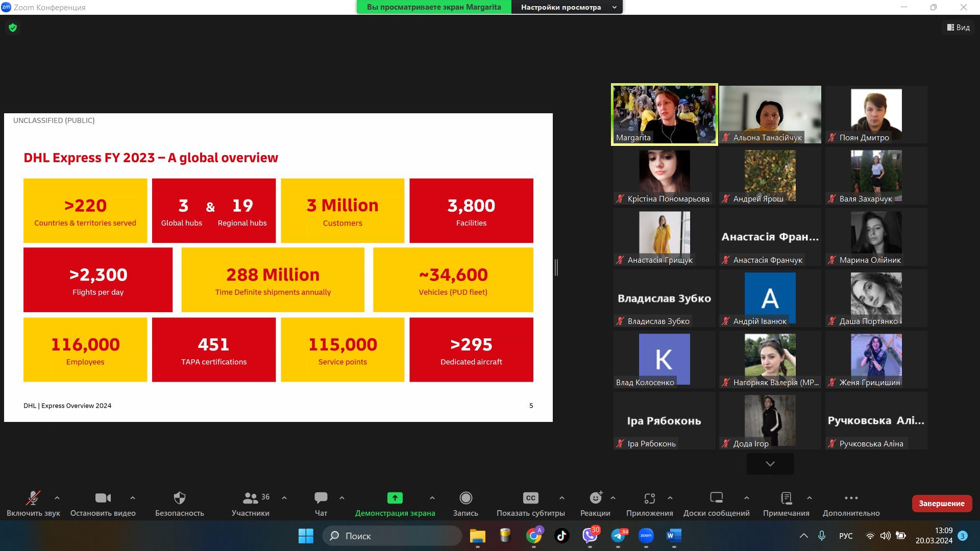Open the Apps icon in toolbar
Screen dimensions: 980x551
click(649, 498)
